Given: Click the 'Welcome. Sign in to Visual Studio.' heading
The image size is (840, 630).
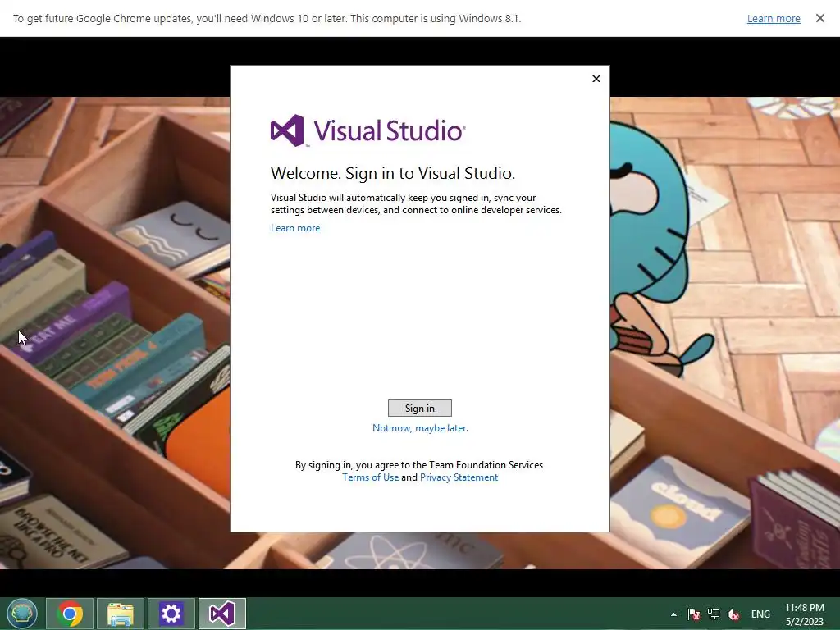Looking at the screenshot, I should (x=393, y=173).
